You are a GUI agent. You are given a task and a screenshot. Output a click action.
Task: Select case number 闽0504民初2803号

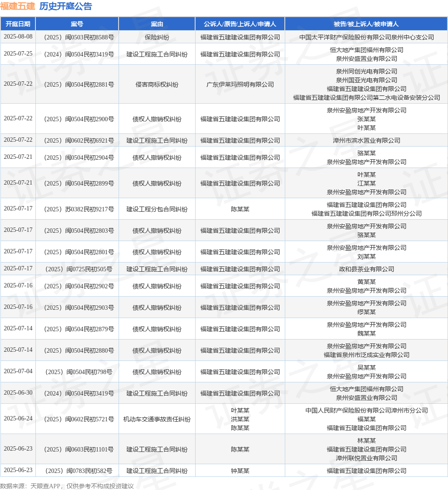pos(79,231)
